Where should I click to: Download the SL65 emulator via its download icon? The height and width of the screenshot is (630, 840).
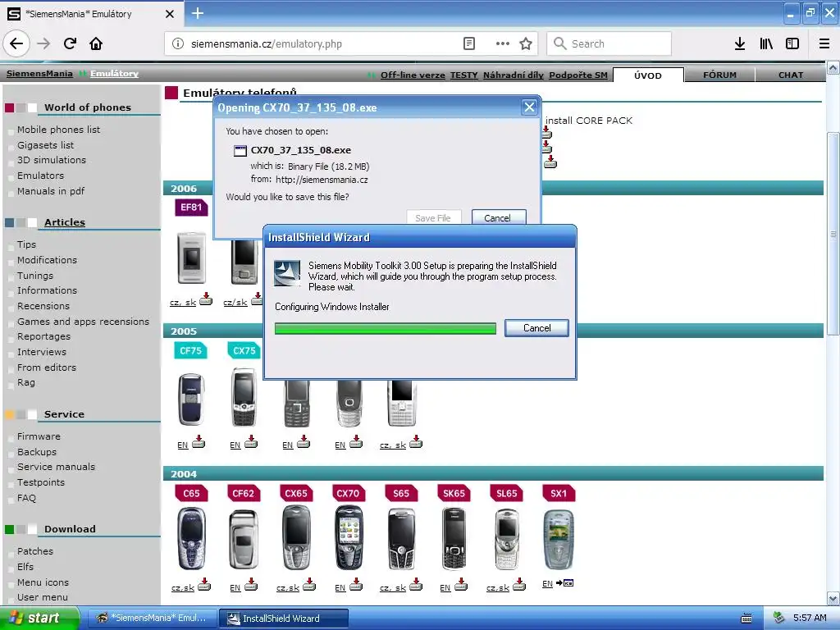(x=519, y=585)
